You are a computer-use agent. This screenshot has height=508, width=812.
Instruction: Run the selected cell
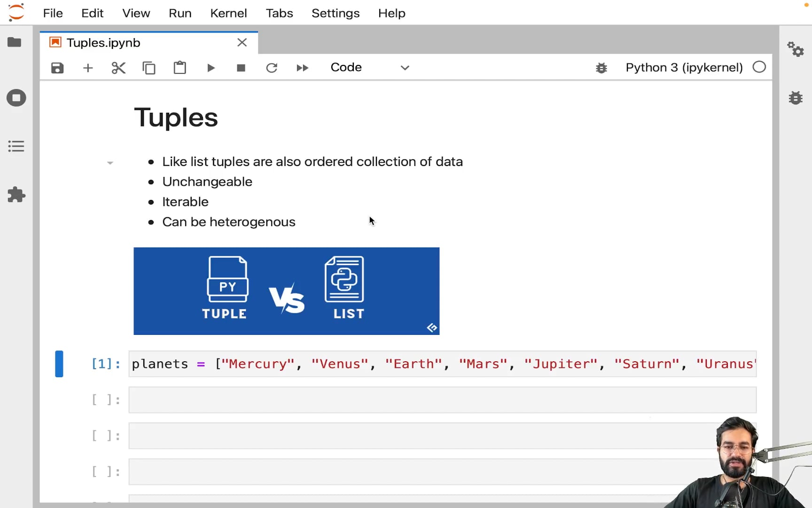[x=211, y=68]
